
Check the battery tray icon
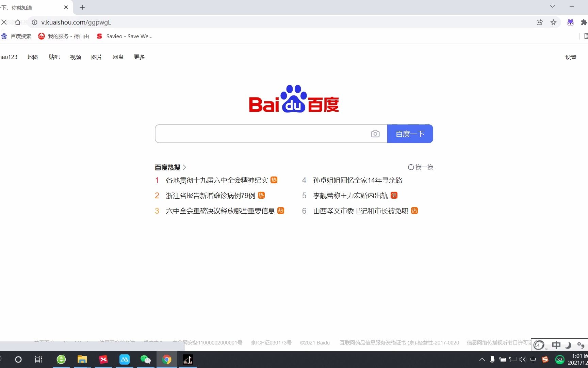click(502, 359)
